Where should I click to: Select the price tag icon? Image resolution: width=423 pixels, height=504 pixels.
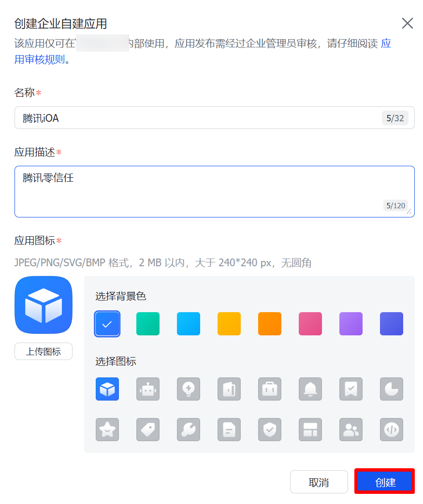[x=147, y=430]
